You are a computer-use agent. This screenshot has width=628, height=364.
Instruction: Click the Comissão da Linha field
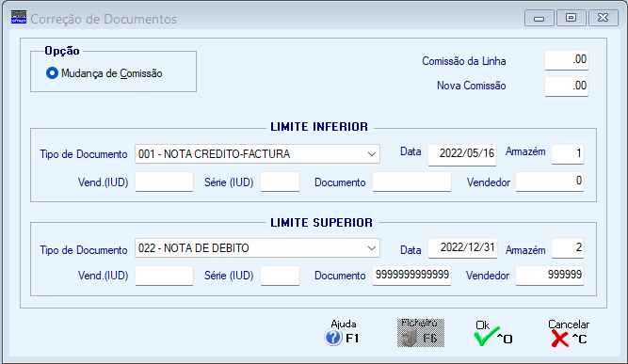pyautogui.click(x=566, y=60)
